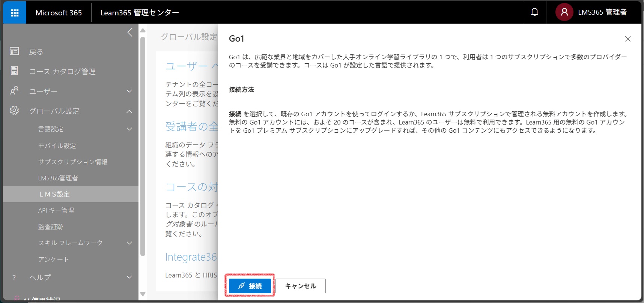Click the グローバル設定 breadcrumb title
This screenshot has width=644, height=303.
coord(189,37)
